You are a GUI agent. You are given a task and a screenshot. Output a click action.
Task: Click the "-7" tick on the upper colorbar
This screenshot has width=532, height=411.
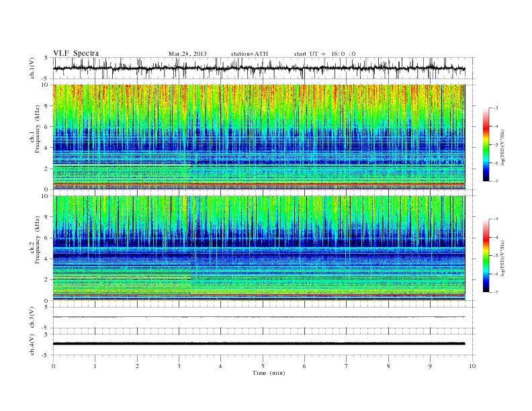tap(495, 181)
